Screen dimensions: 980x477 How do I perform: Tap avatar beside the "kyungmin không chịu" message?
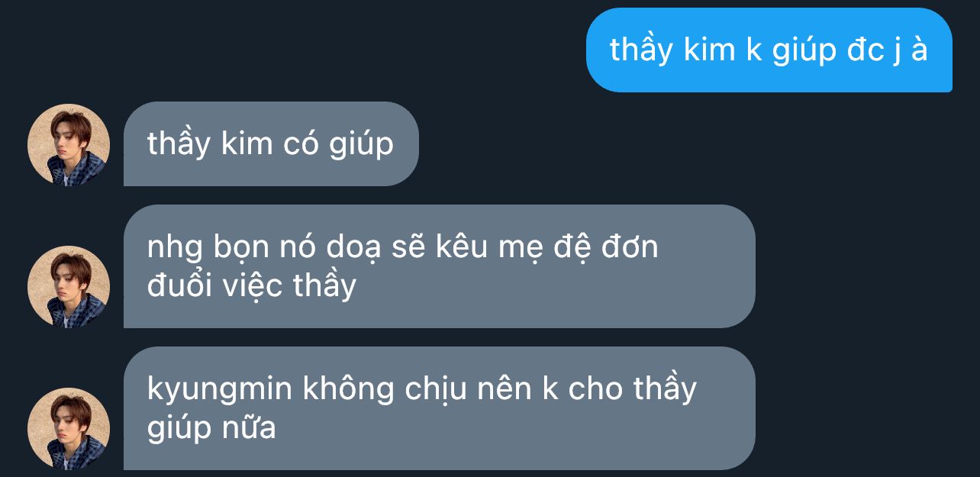point(69,429)
